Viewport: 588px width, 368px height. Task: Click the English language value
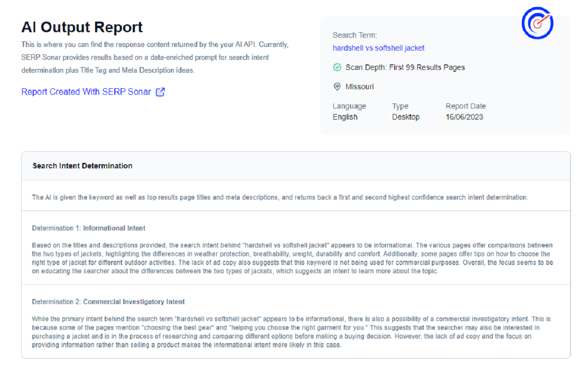click(345, 117)
